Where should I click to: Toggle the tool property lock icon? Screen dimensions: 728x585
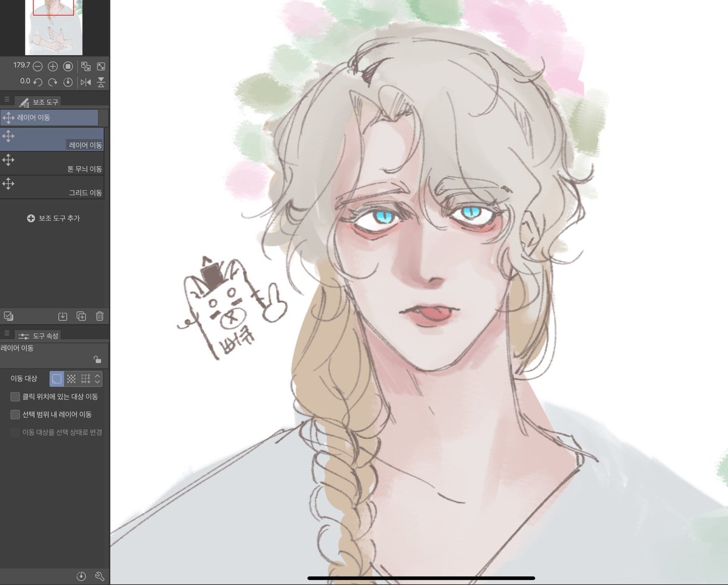click(x=97, y=359)
